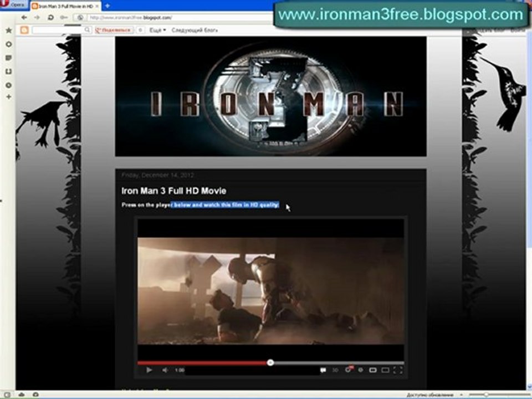The image size is (532, 399).
Task: Reload the page with the refresh icon
Action: (x=50, y=17)
